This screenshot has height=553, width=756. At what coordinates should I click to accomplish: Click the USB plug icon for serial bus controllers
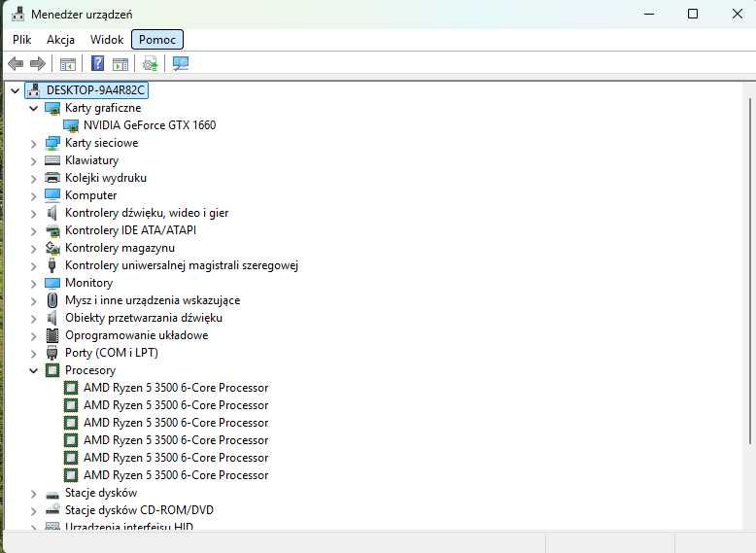[52, 265]
